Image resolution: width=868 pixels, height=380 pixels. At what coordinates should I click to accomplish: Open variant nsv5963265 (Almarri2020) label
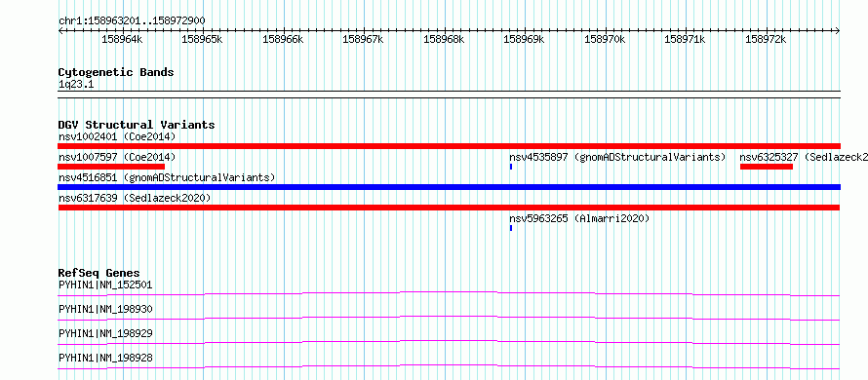579,218
